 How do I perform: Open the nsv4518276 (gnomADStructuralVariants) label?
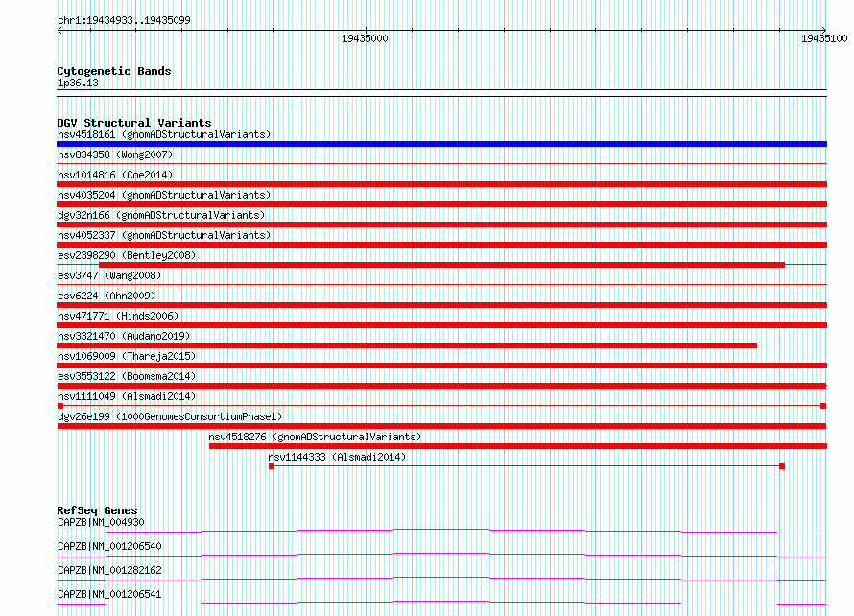point(315,437)
